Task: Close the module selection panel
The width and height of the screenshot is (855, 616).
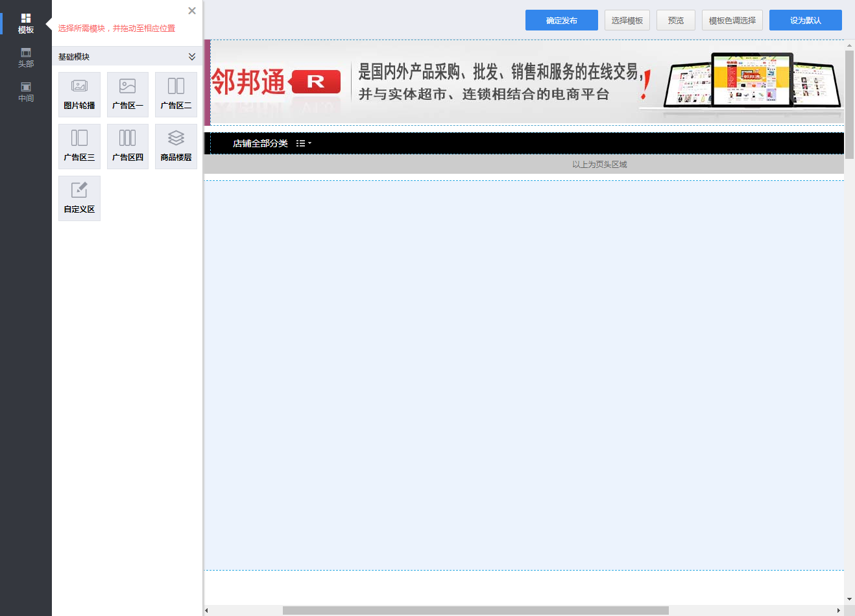Action: tap(192, 10)
